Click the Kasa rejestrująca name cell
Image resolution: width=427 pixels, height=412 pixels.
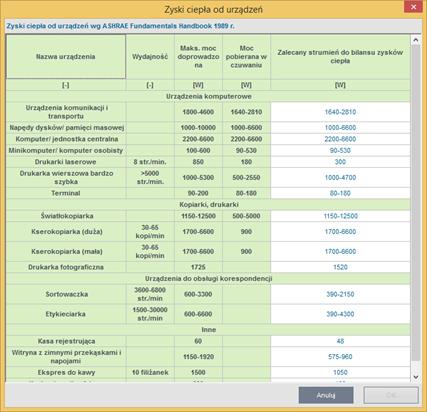66,341
